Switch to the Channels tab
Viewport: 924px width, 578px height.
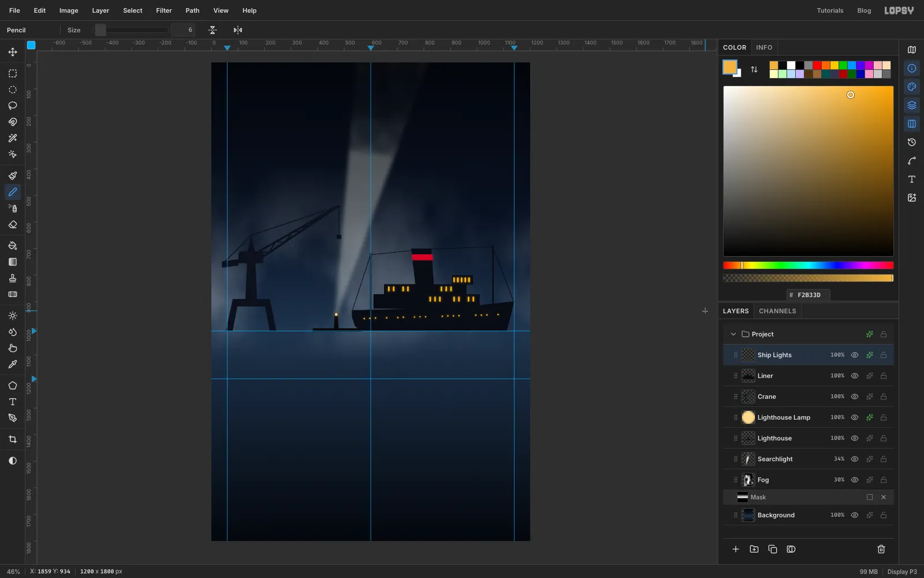(x=777, y=311)
